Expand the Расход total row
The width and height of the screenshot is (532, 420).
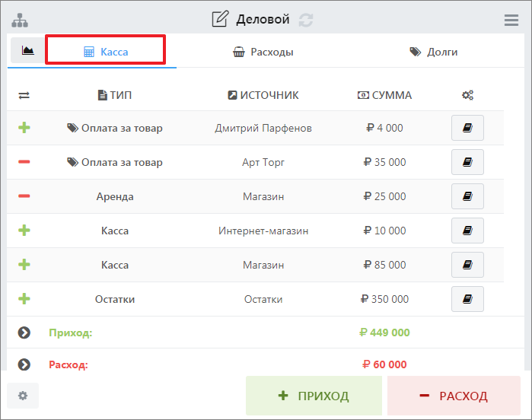[x=24, y=364]
